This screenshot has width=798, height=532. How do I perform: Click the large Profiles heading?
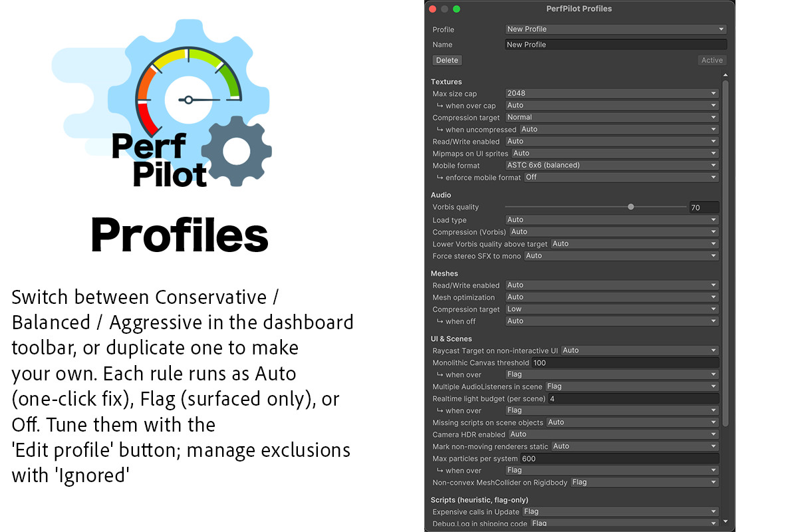180,235
